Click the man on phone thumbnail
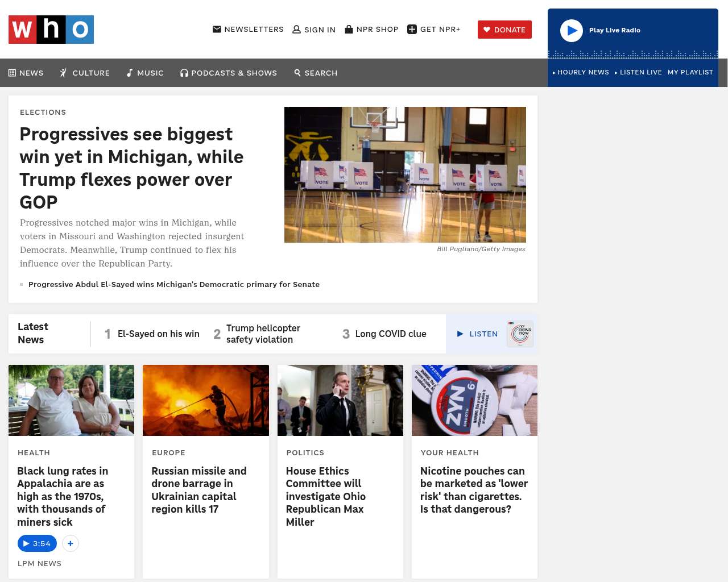 pos(340,400)
